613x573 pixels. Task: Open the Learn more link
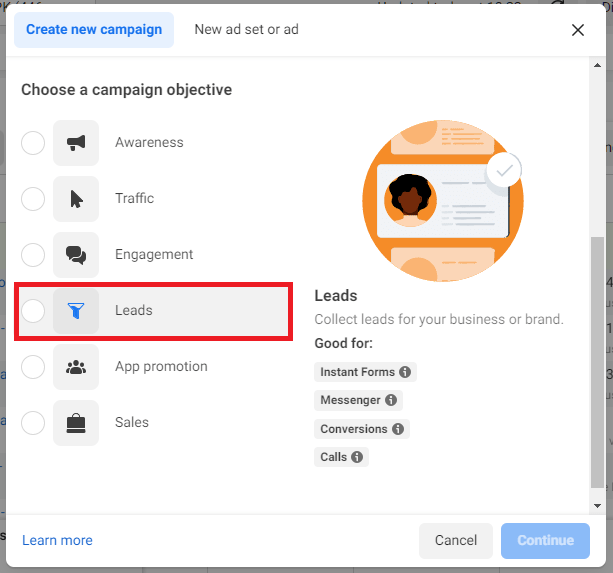pos(57,540)
